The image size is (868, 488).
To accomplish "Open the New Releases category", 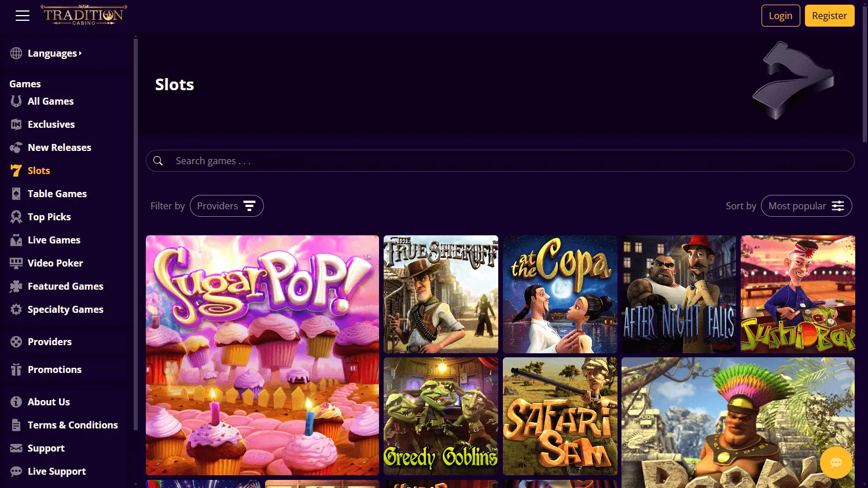I will [x=60, y=147].
